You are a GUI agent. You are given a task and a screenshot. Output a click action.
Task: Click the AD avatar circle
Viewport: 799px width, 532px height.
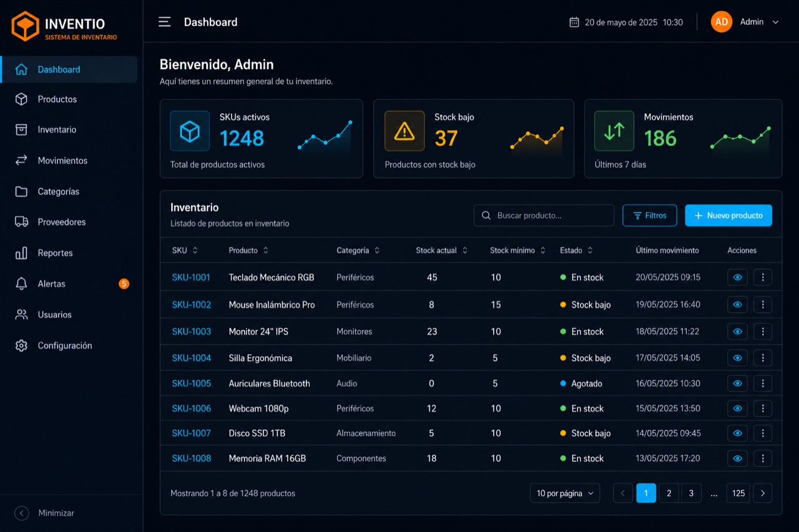[722, 22]
